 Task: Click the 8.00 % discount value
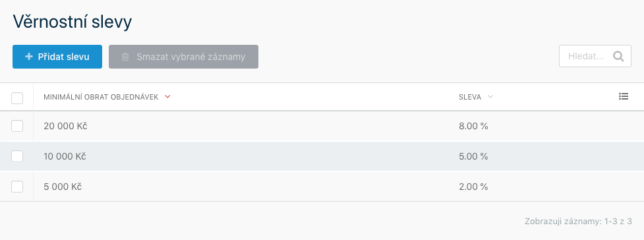(x=473, y=126)
